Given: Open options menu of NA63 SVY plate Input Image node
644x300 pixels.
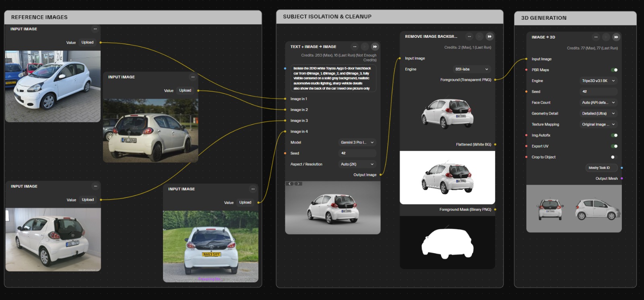Looking at the screenshot, I should (253, 189).
